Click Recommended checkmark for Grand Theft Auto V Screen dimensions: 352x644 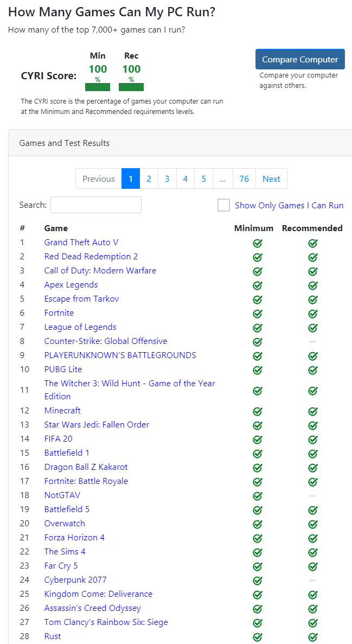tap(312, 244)
